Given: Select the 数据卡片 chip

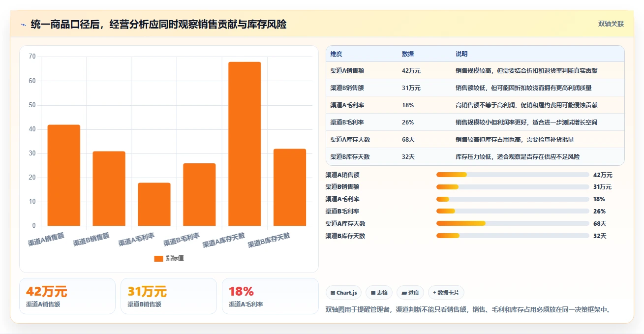Looking at the screenshot, I should [446, 293].
